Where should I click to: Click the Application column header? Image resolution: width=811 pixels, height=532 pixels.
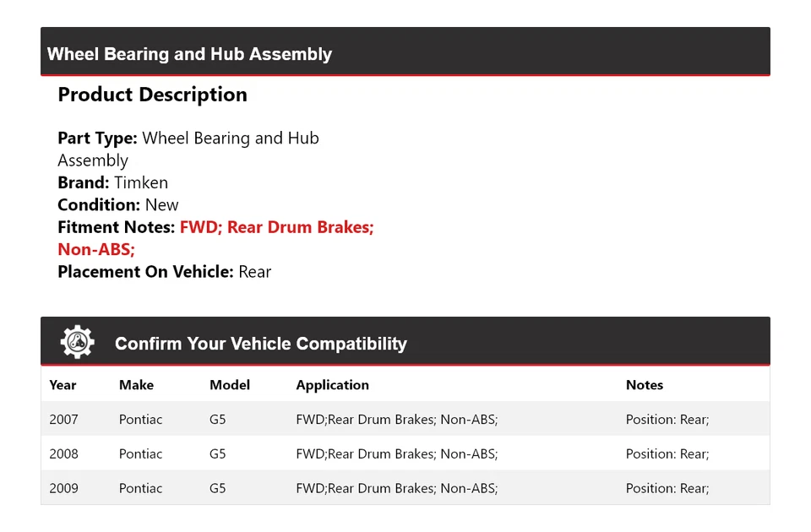click(332, 385)
